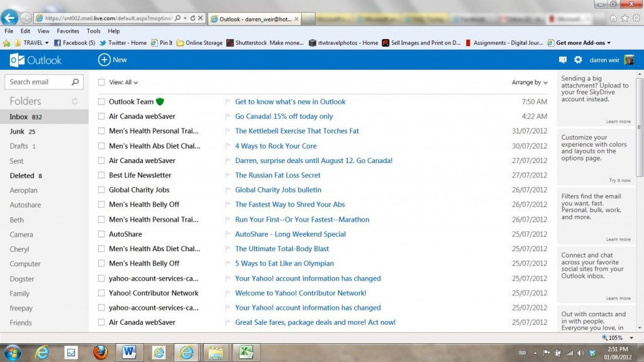Open the Edit menu

coord(25,31)
